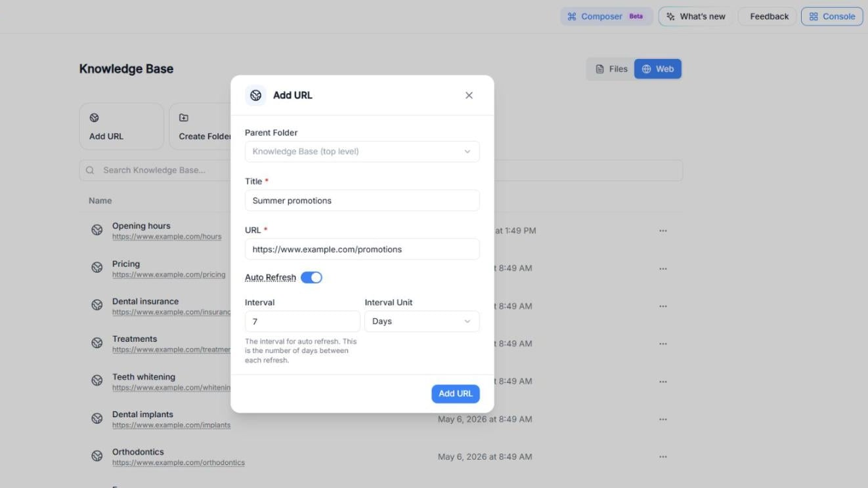Click the search magnifier icon
The height and width of the screenshot is (488, 868).
coord(90,171)
